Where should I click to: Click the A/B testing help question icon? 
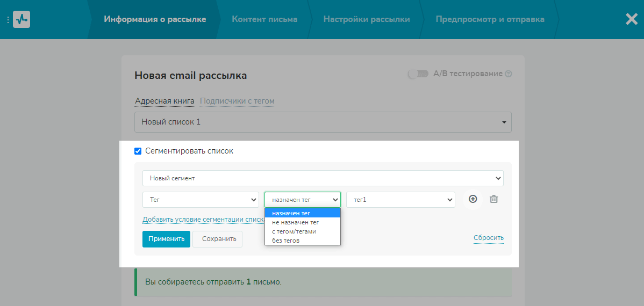509,74
